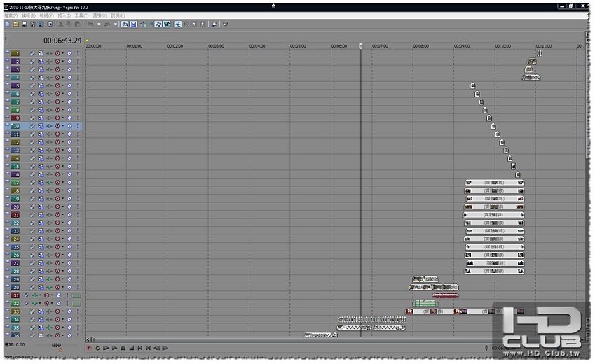Open Track FX on track 17
Screen dimensions: 595x364
pos(49,183)
